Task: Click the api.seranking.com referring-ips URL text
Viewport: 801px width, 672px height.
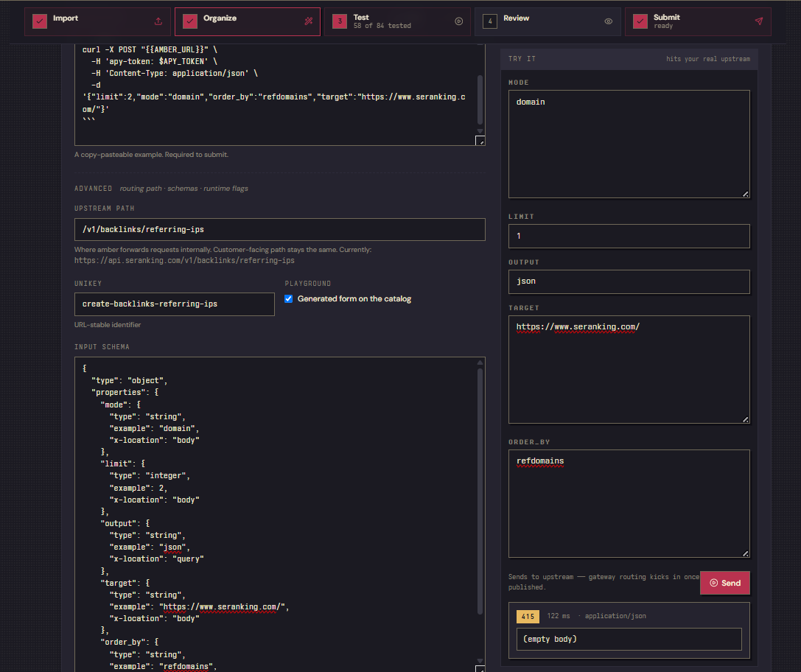Action: (x=184, y=260)
